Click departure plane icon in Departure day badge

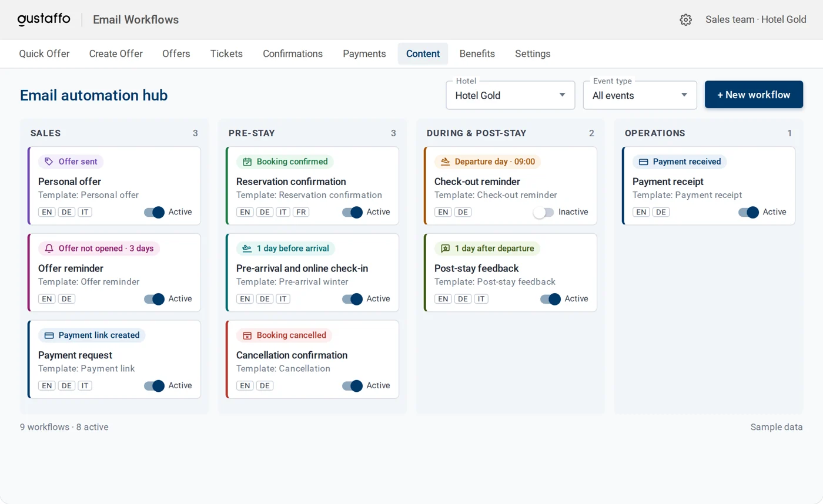coord(445,162)
